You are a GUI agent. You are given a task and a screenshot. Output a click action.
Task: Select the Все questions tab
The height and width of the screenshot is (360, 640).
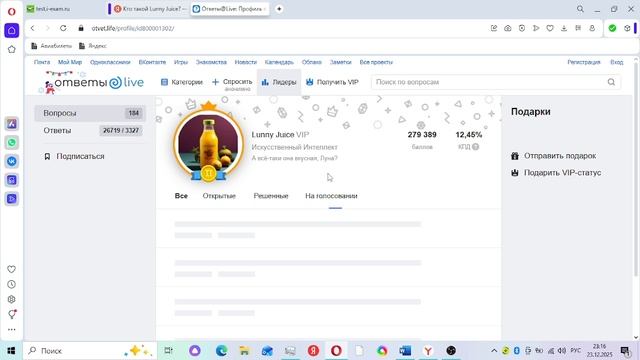coord(181,196)
